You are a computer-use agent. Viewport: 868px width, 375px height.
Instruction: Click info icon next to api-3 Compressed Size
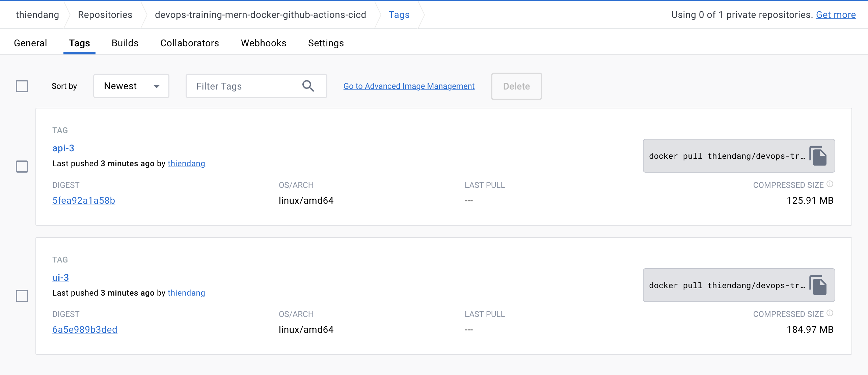tap(830, 184)
